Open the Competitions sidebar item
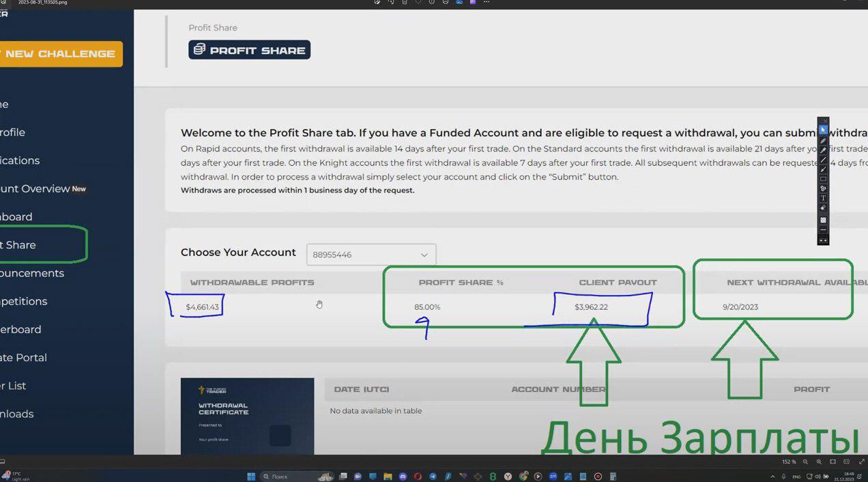This screenshot has height=482, width=868. click(24, 301)
